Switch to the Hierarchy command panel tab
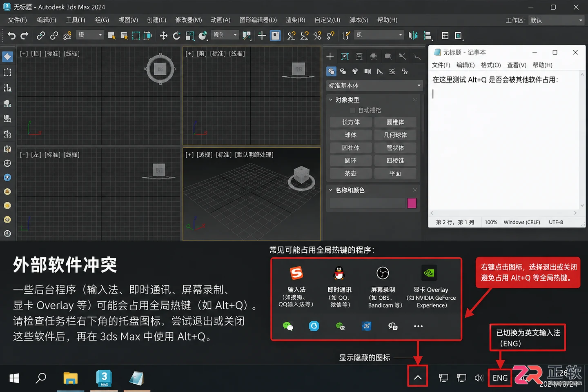The width and height of the screenshot is (588, 392). [359, 56]
